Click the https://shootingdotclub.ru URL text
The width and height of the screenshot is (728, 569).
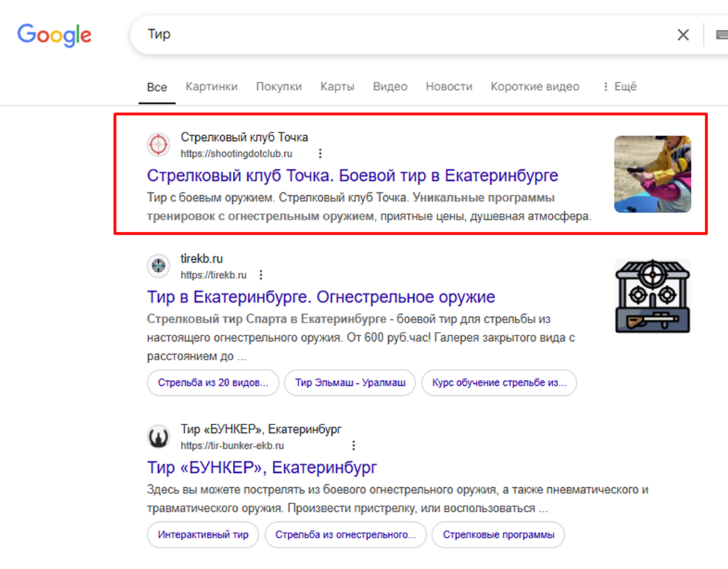[x=236, y=154]
